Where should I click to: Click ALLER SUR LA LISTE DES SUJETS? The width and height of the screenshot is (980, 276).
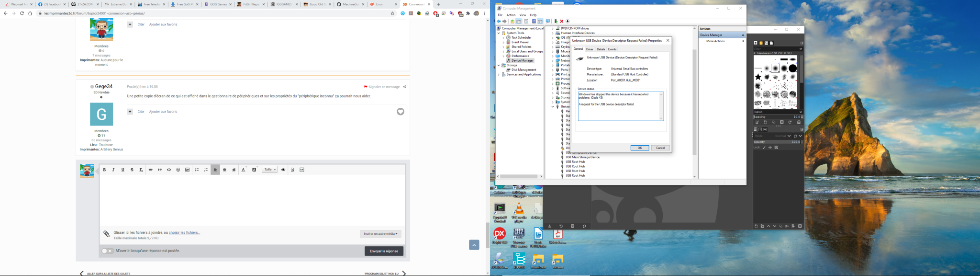tap(109, 274)
